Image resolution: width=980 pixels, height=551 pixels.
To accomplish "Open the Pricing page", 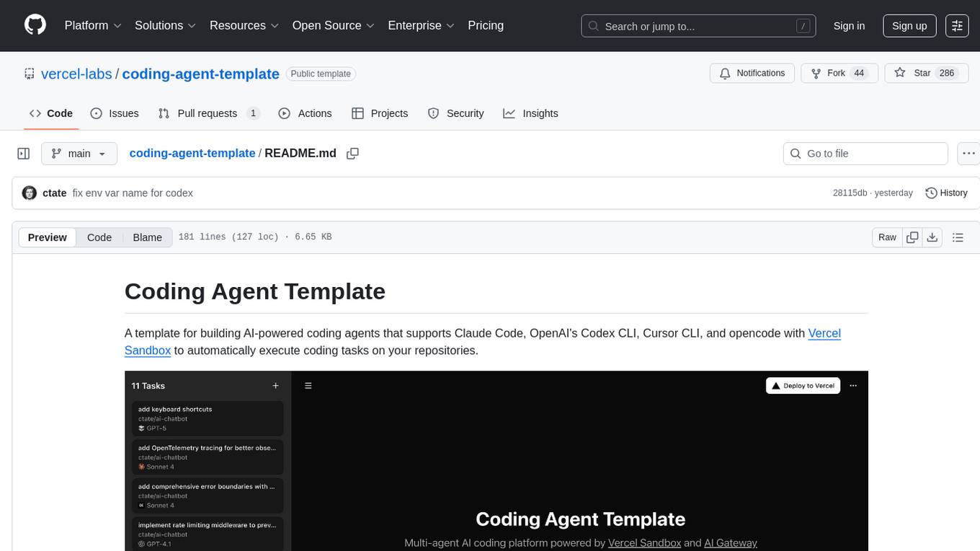I will [486, 25].
